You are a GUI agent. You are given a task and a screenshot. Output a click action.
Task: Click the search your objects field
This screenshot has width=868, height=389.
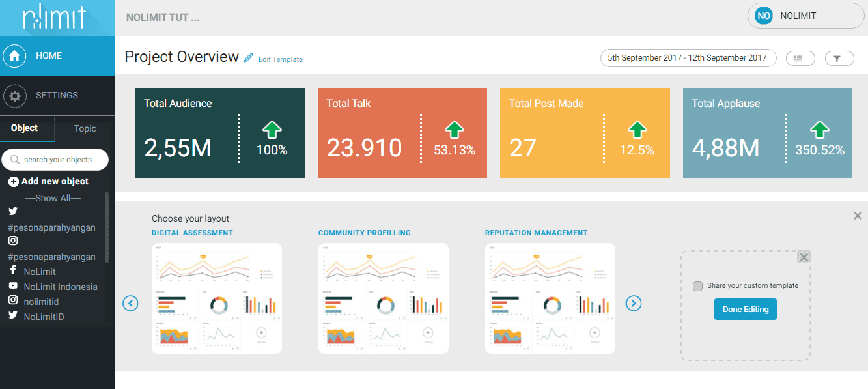[x=55, y=160]
